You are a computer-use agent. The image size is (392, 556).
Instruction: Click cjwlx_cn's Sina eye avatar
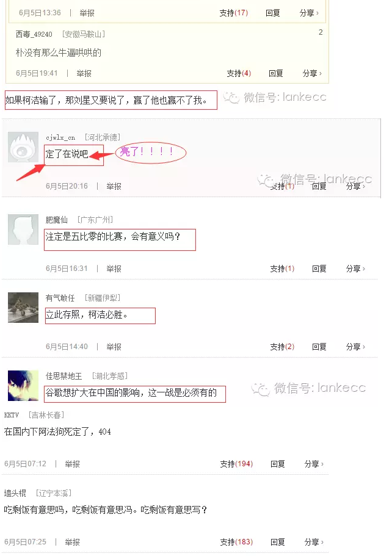point(23,147)
